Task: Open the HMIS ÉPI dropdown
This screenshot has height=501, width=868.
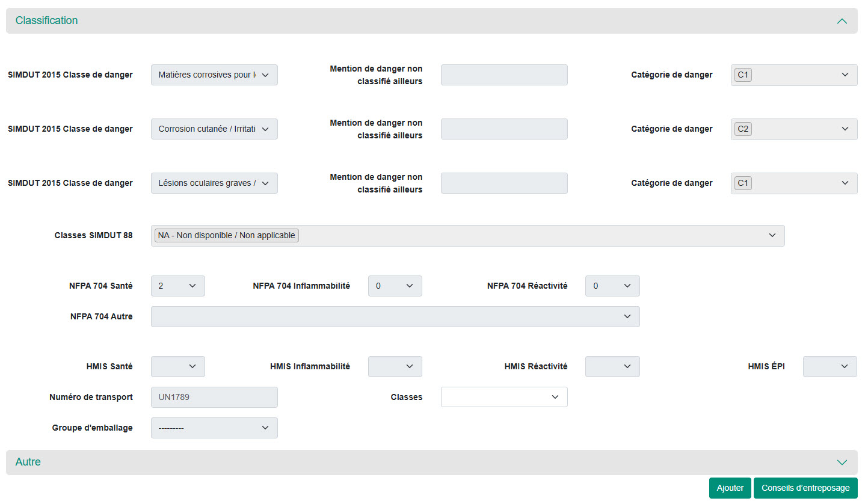Action: tap(830, 366)
